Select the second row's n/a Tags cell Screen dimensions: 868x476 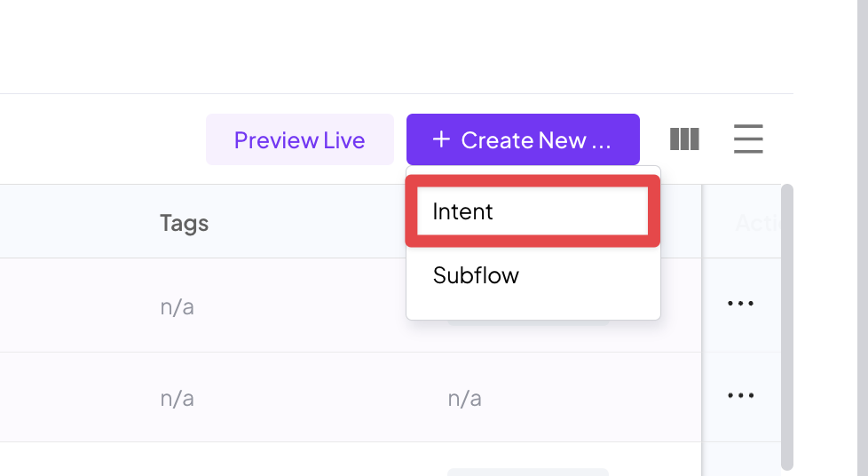coord(178,399)
